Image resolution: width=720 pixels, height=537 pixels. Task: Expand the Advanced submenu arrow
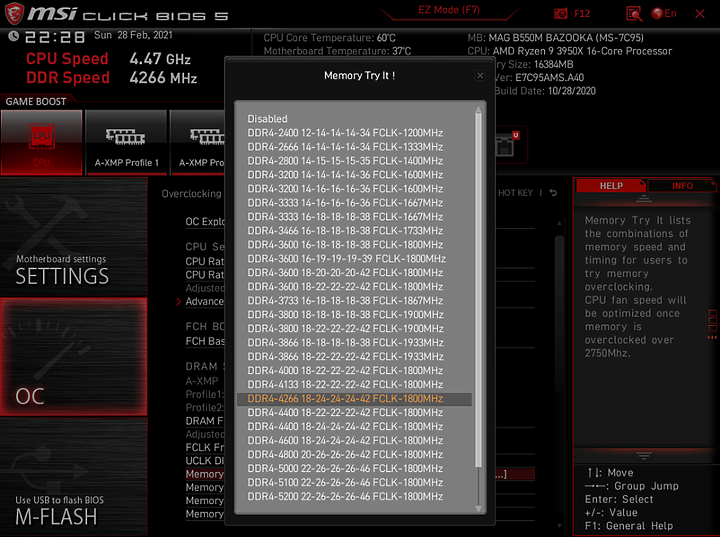pos(179,302)
